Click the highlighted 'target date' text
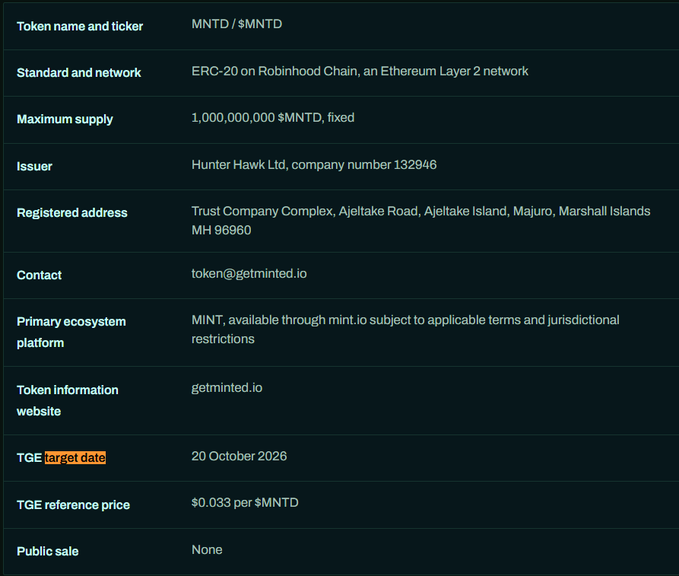Viewport: 679px width, 576px height. click(75, 458)
